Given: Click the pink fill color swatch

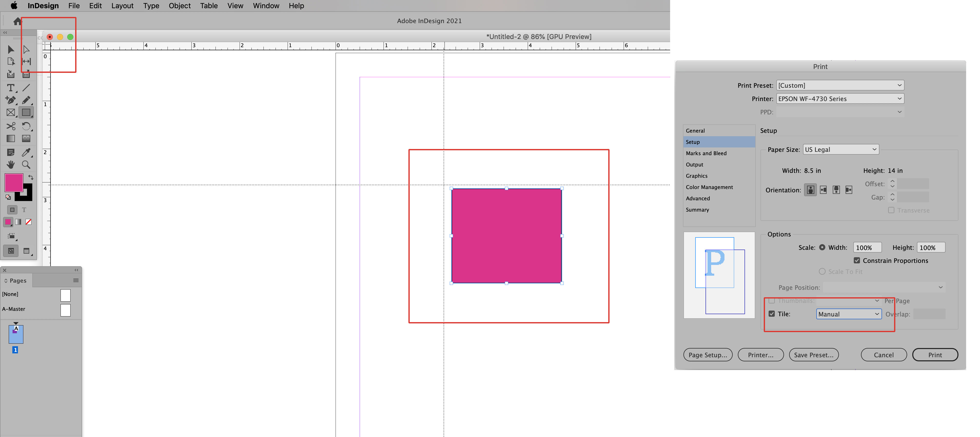Looking at the screenshot, I should click(x=14, y=183).
